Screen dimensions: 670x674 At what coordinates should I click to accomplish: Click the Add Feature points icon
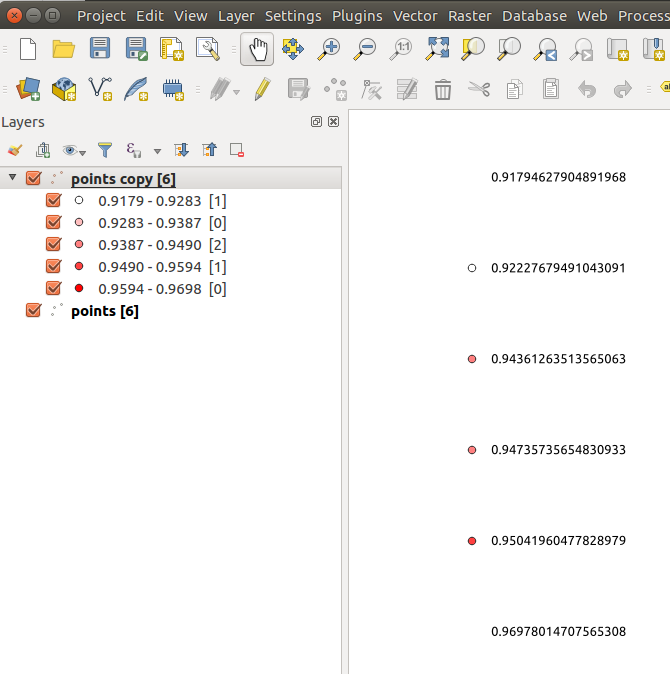coord(335,89)
